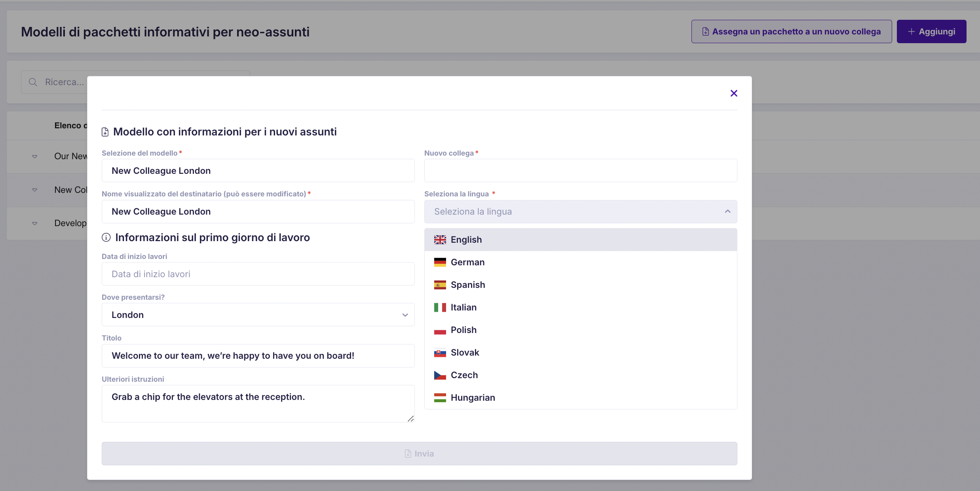Viewport: 980px width, 491px height.
Task: Click the Invia submit button
Action: (419, 453)
